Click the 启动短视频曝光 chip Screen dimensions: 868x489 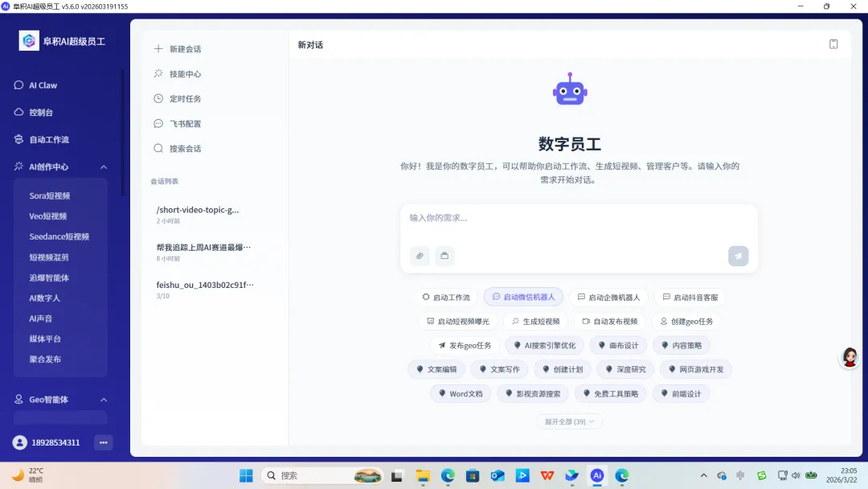tap(458, 321)
